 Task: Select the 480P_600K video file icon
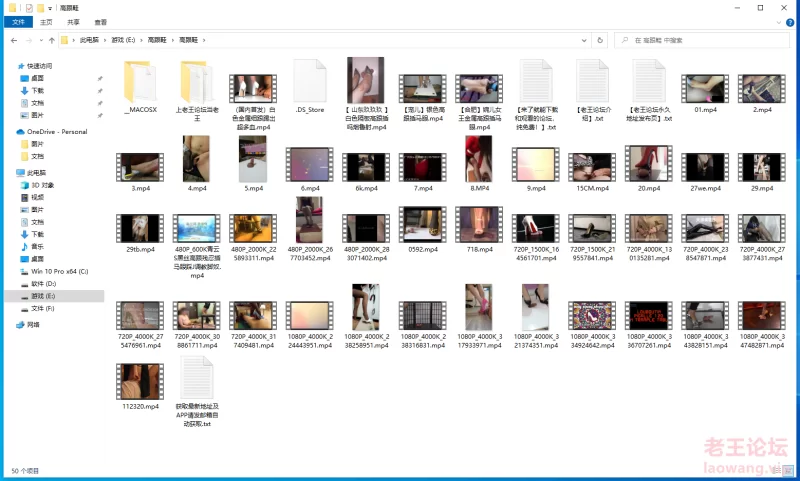tap(196, 228)
